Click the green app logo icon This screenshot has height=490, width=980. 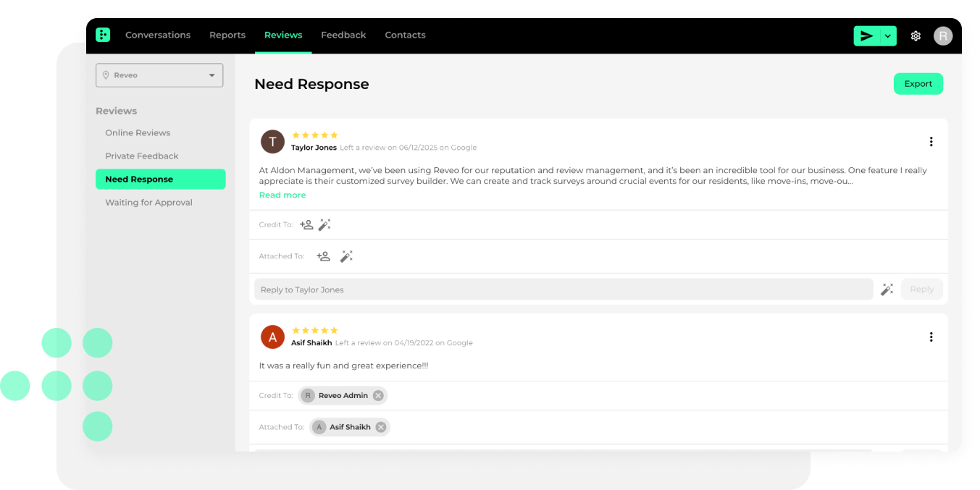coord(103,35)
